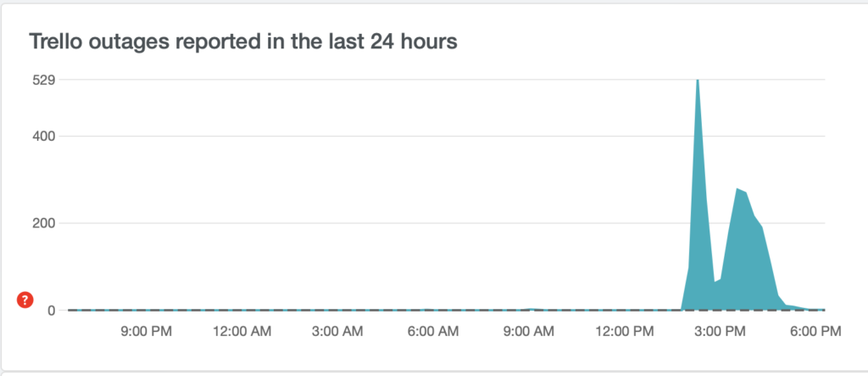Select the 3:00 PM time label
868x376 pixels.
click(724, 332)
